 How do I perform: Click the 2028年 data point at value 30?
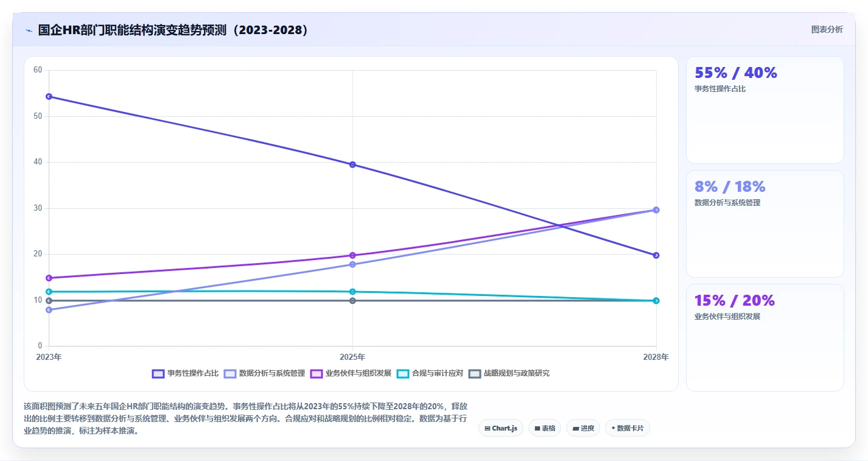pos(656,209)
